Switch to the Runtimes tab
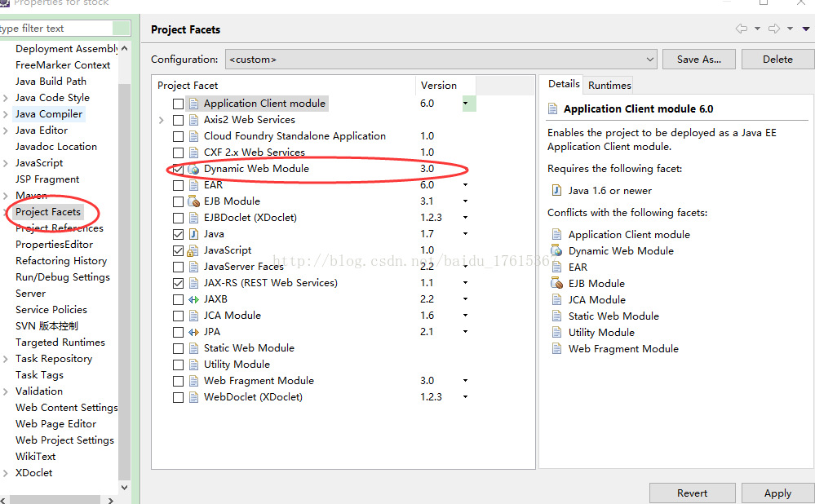Image resolution: width=815 pixels, height=504 pixels. (609, 85)
